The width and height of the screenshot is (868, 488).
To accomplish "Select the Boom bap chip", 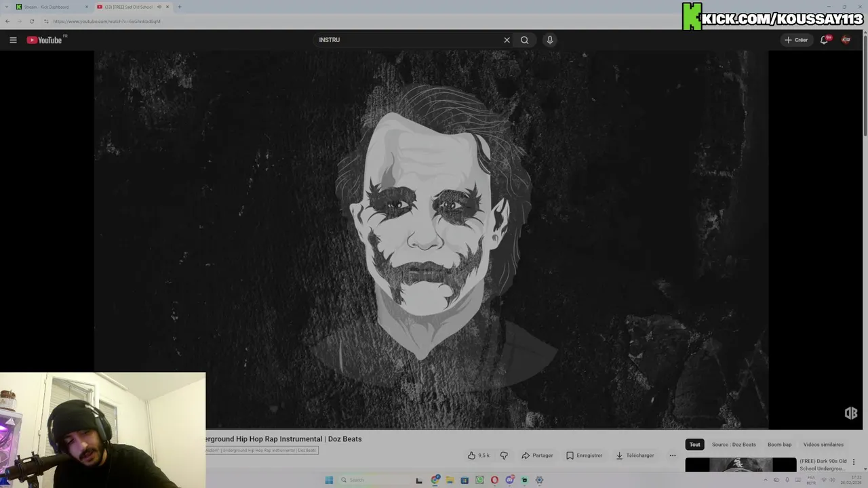I will (x=779, y=445).
